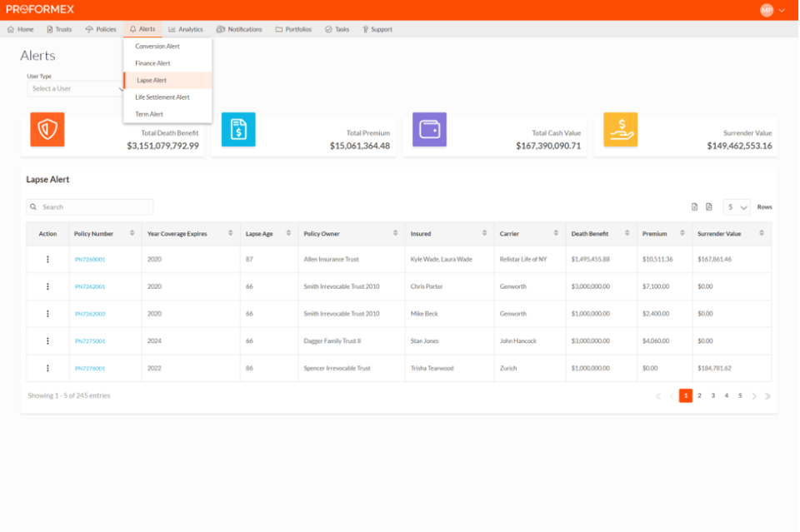Open the Portfolios tab
The width and height of the screenshot is (800, 532).
coord(293,30)
